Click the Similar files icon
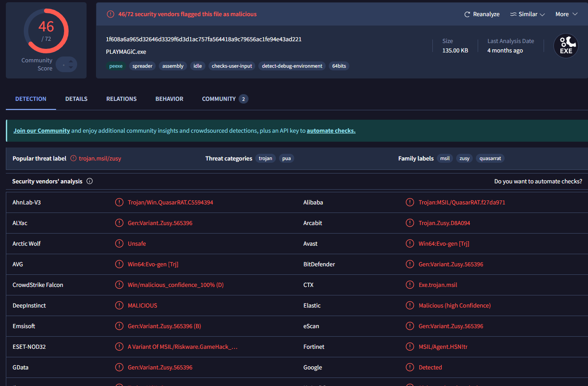The height and width of the screenshot is (386, 588). coord(513,14)
